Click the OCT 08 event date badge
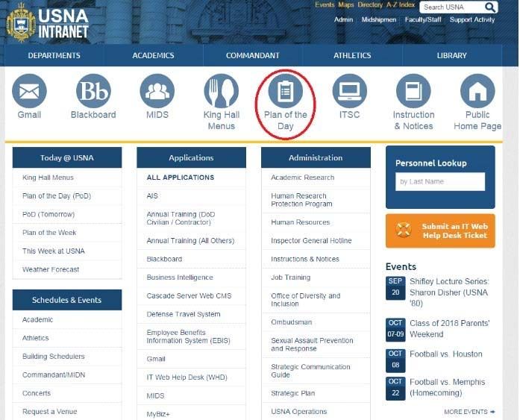The image size is (520, 420). point(395,360)
